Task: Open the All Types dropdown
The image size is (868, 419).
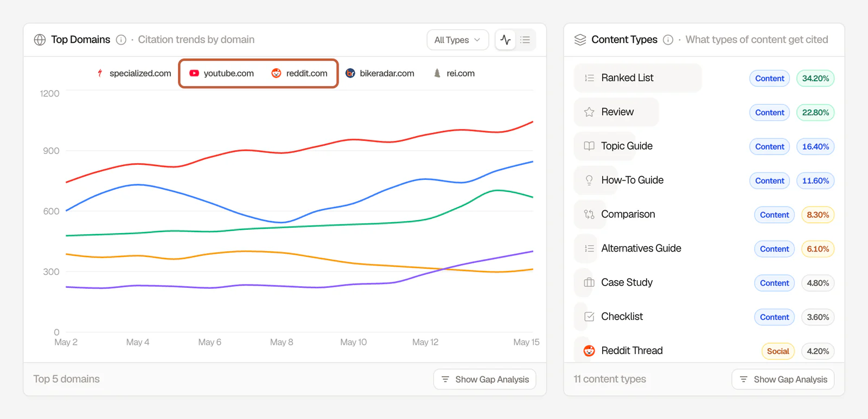Action: (x=457, y=40)
